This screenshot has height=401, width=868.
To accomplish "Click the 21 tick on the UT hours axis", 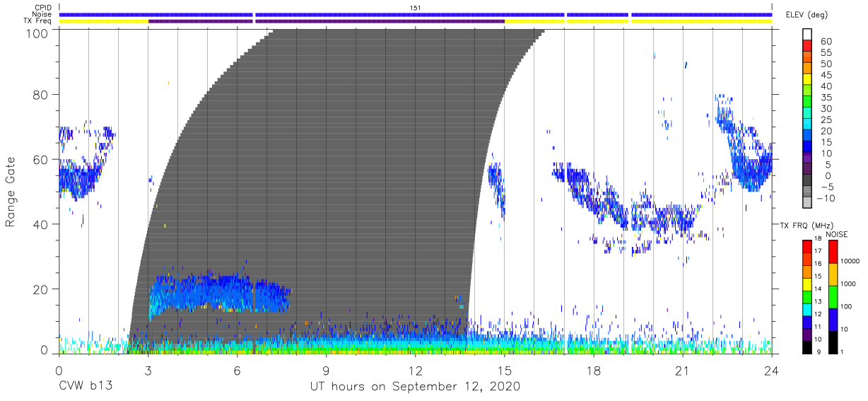I will pyautogui.click(x=683, y=370).
